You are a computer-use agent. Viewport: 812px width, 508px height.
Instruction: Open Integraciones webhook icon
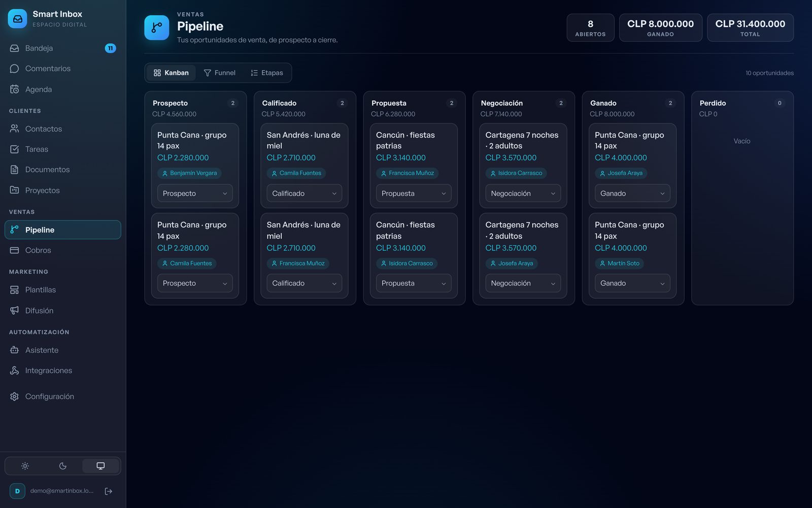coord(14,371)
